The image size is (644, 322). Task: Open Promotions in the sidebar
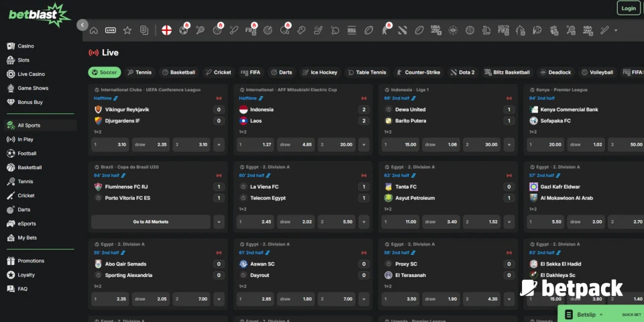tap(30, 261)
